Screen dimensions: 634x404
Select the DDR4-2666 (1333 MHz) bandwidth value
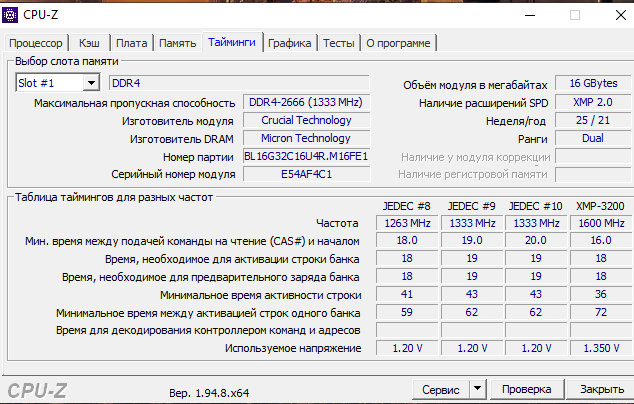(x=306, y=102)
